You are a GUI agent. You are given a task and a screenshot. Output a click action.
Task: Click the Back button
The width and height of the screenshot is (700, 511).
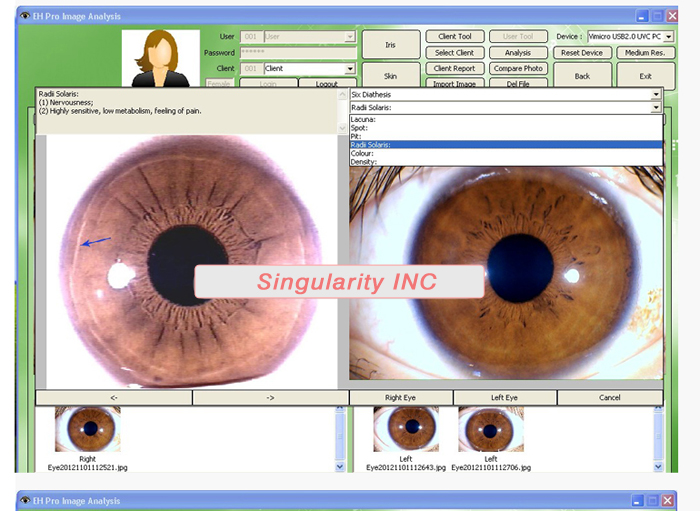coord(582,75)
